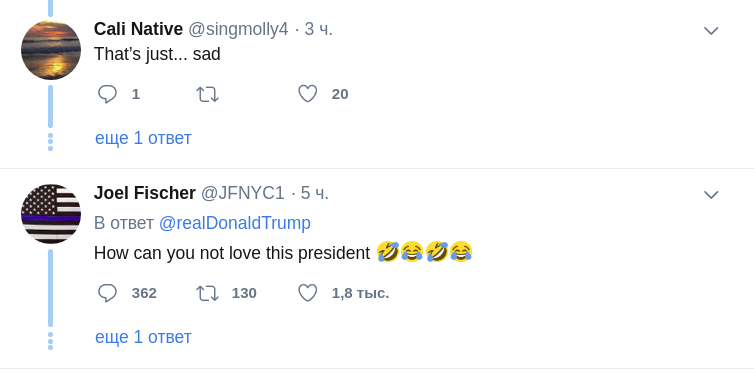The width and height of the screenshot is (754, 369).
Task: Like Cali Native's tweet with the heart
Action: [x=308, y=94]
